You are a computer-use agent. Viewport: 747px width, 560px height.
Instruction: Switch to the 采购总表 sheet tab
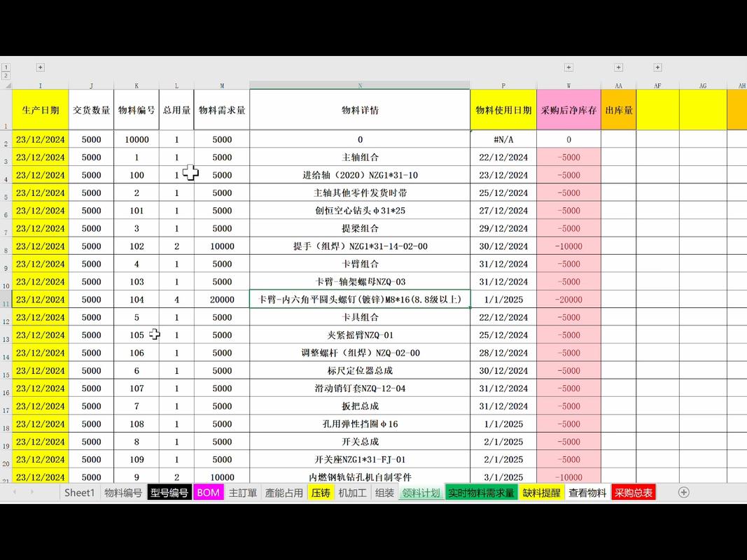pos(632,493)
